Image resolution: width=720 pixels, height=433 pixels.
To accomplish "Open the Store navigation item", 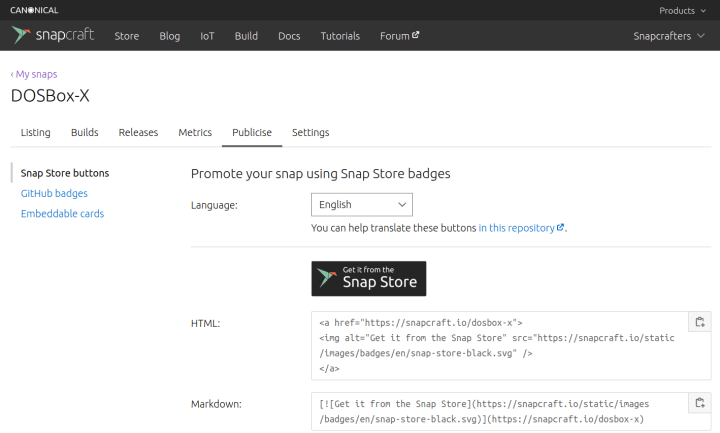I will coord(127,36).
